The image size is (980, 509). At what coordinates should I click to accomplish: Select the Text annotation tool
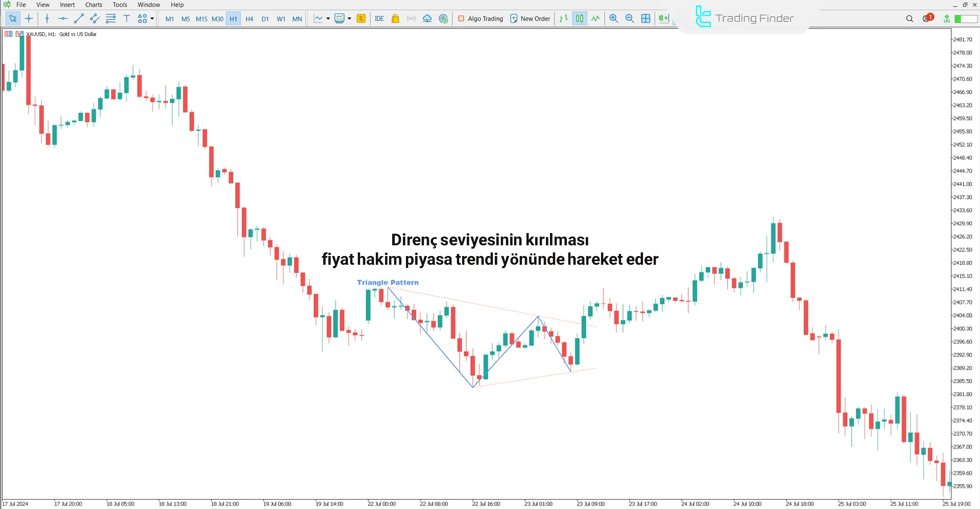tap(127, 18)
